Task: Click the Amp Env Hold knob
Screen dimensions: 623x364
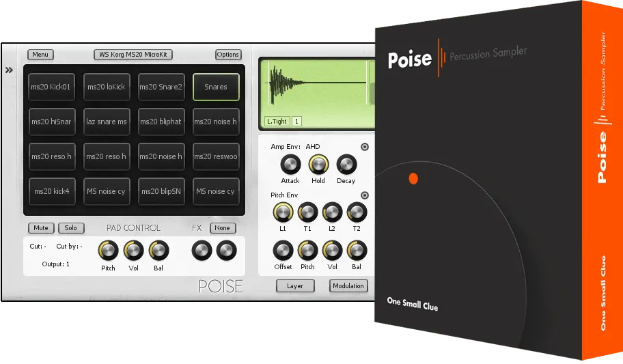Action: (318, 164)
